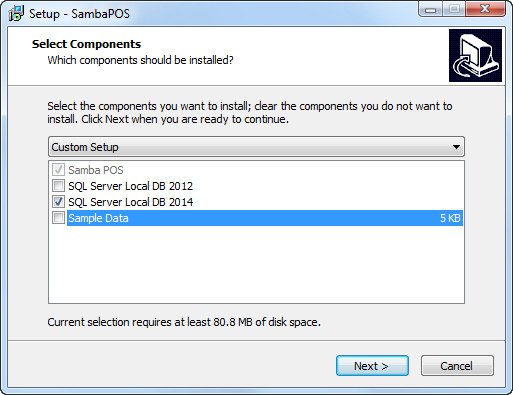This screenshot has width=513, height=395.
Task: Click the 5 KB size value in Sample Data row
Action: coord(450,218)
